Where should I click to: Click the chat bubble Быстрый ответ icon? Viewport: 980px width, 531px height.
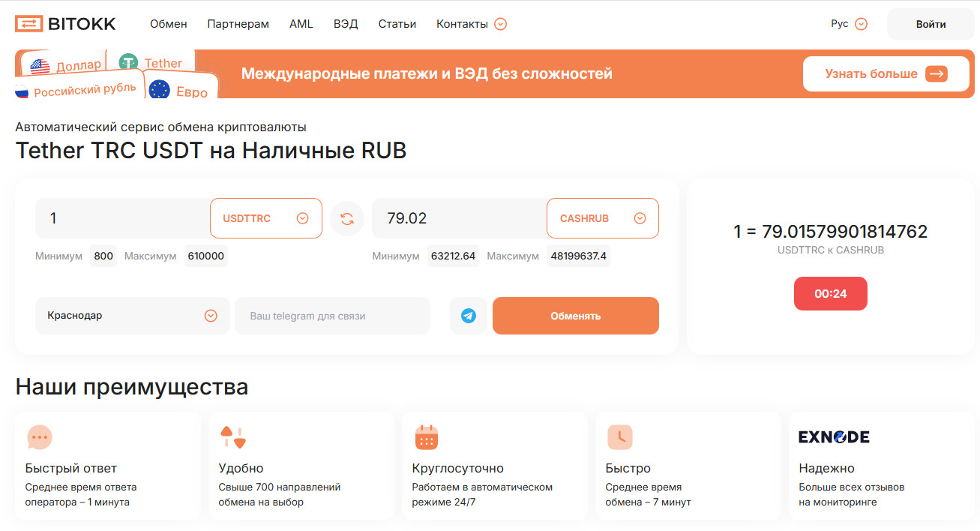tap(39, 436)
